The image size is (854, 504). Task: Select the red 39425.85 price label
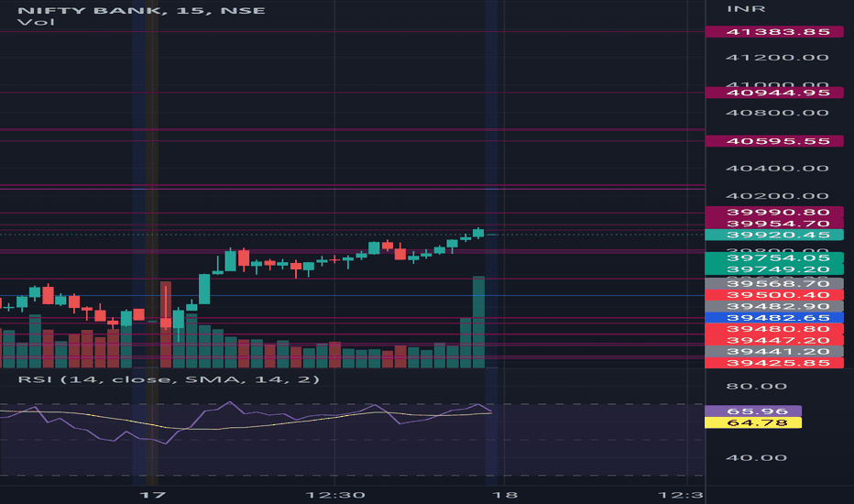[774, 363]
